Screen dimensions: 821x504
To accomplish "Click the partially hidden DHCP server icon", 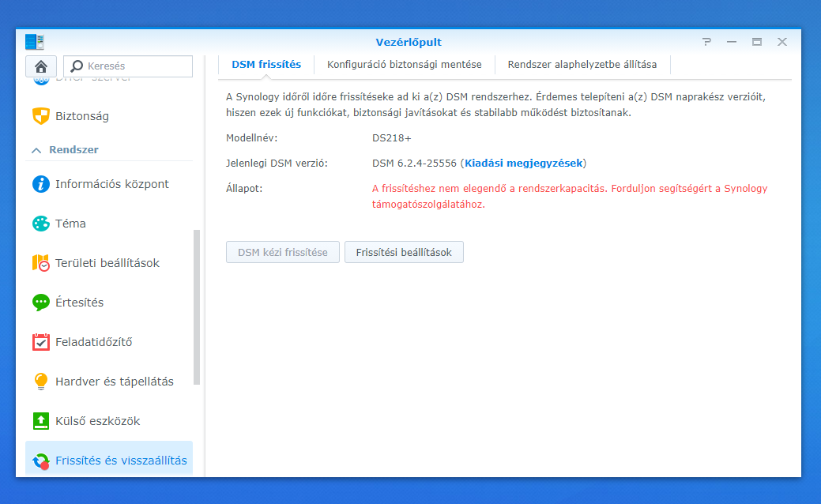I will point(41,80).
